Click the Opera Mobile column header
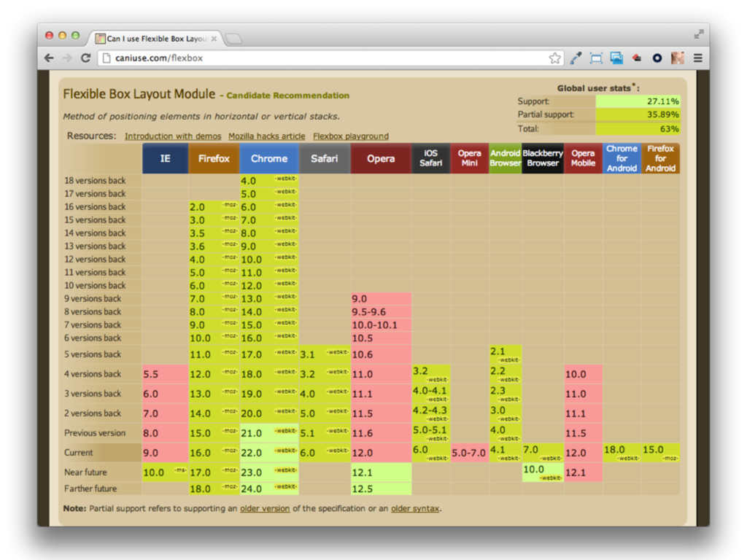The width and height of the screenshot is (747, 560). 583,158
